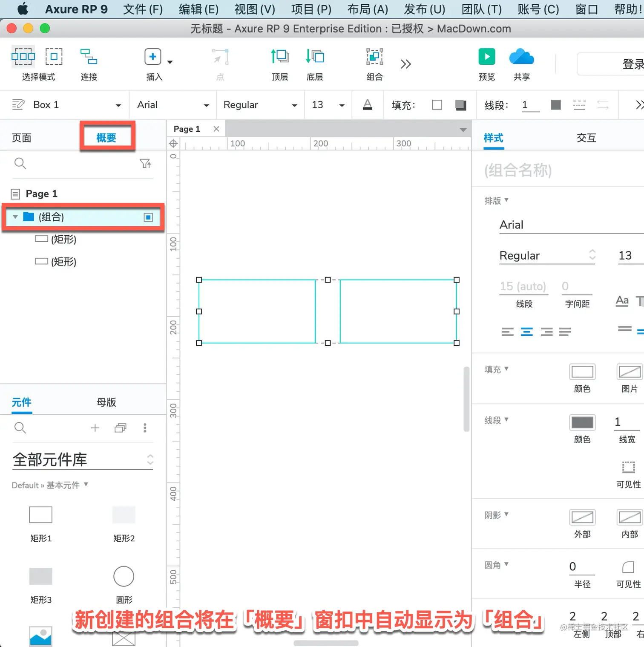Screen dimensions: 644x647
Task: Open the Insert dropdown arrow
Action: [x=170, y=62]
